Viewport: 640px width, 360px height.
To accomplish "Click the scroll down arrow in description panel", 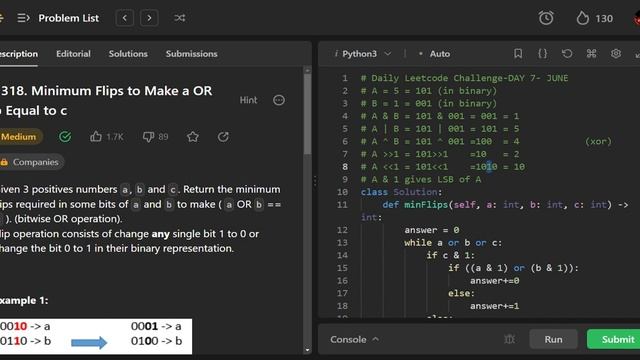I will point(307,350).
